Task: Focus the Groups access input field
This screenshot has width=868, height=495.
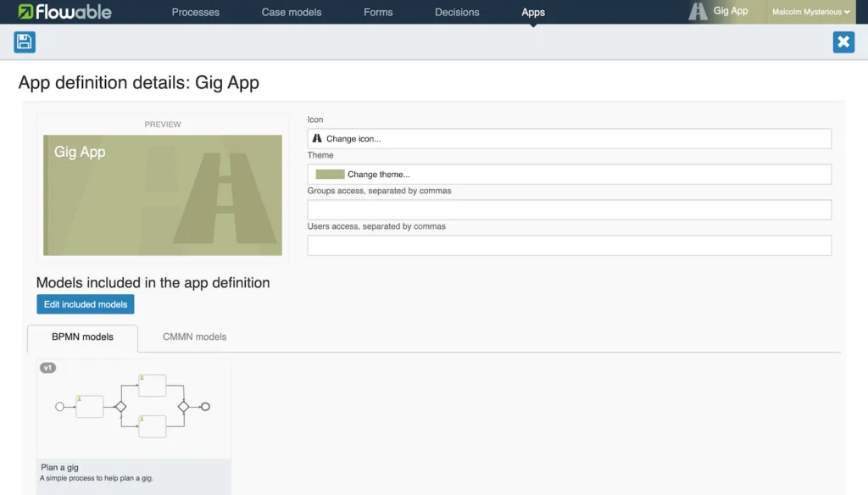Action: 569,210
